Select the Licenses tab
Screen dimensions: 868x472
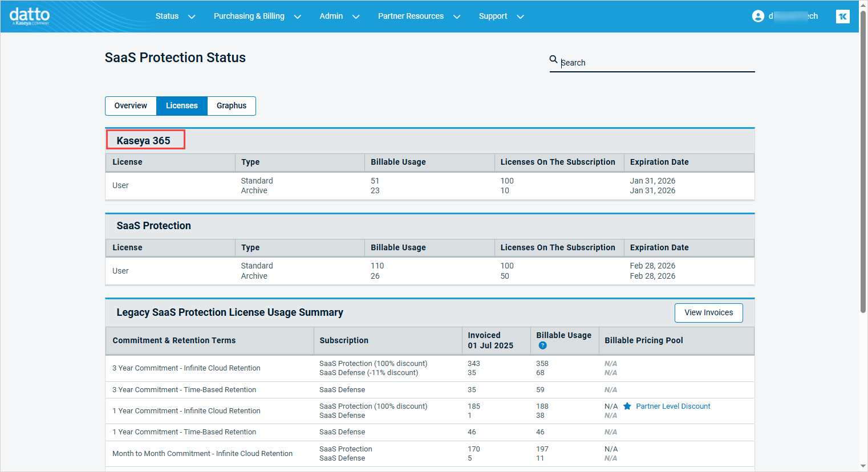pyautogui.click(x=182, y=105)
